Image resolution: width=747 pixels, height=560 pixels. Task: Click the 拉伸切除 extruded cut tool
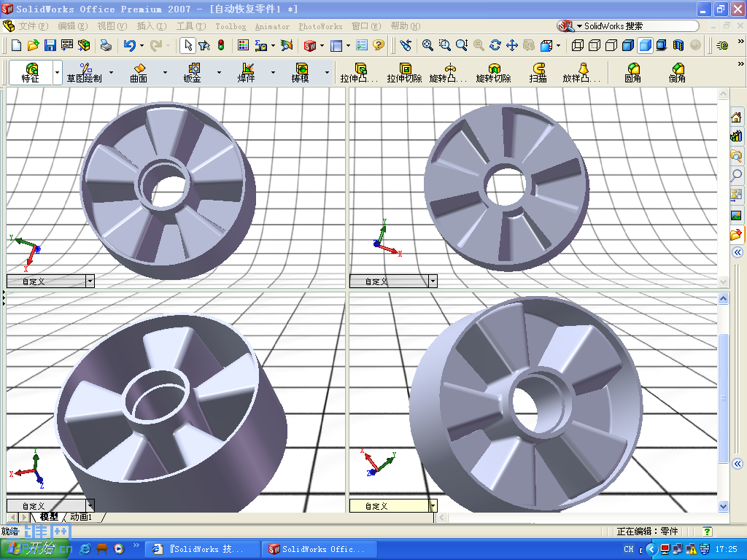[x=404, y=73]
